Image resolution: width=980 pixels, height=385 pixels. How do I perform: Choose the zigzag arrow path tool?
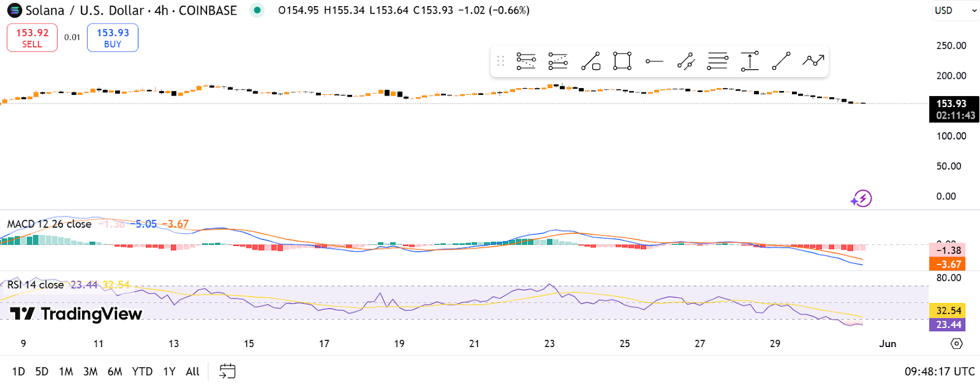pyautogui.click(x=813, y=61)
